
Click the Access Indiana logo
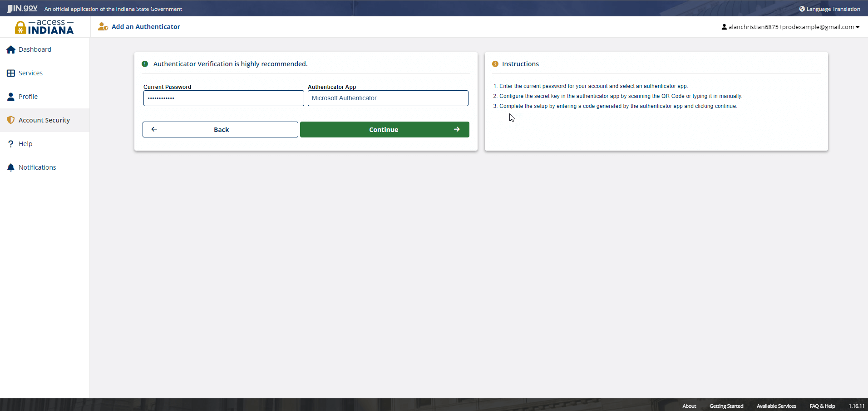[44, 27]
